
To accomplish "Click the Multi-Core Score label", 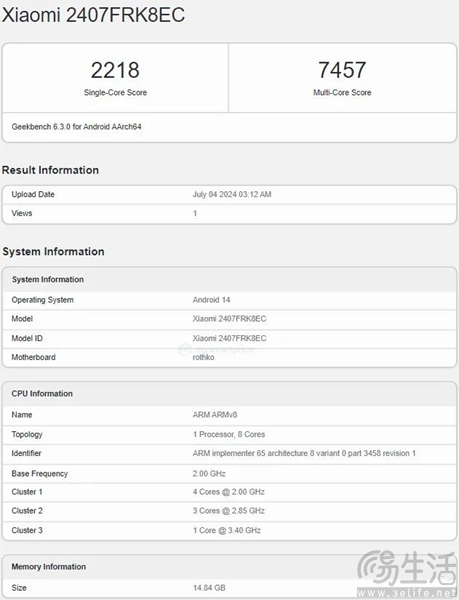I will (x=342, y=93).
